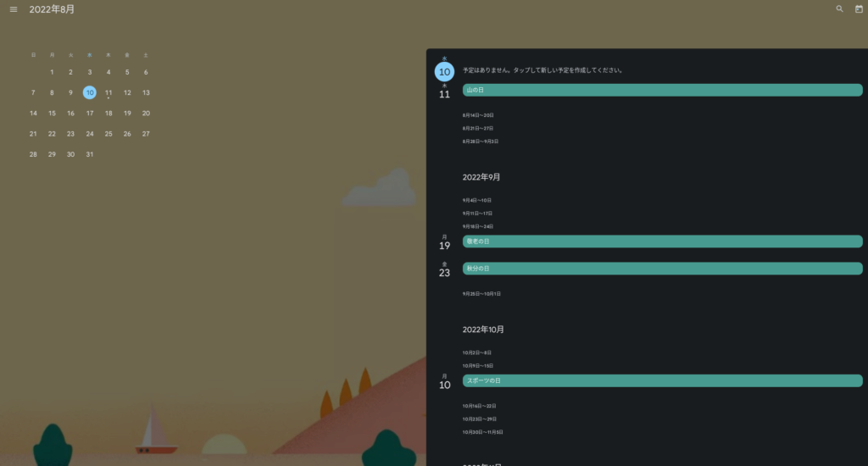This screenshot has width=868, height=466.
Task: Click the 9月25日〜10月1日 week row
Action: pos(481,294)
